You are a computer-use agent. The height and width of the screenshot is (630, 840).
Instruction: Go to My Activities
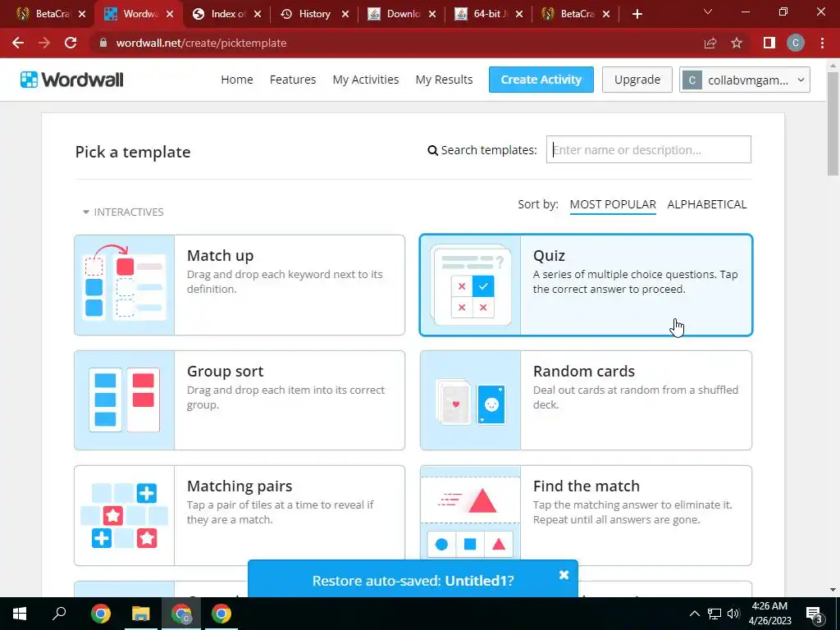(x=365, y=80)
